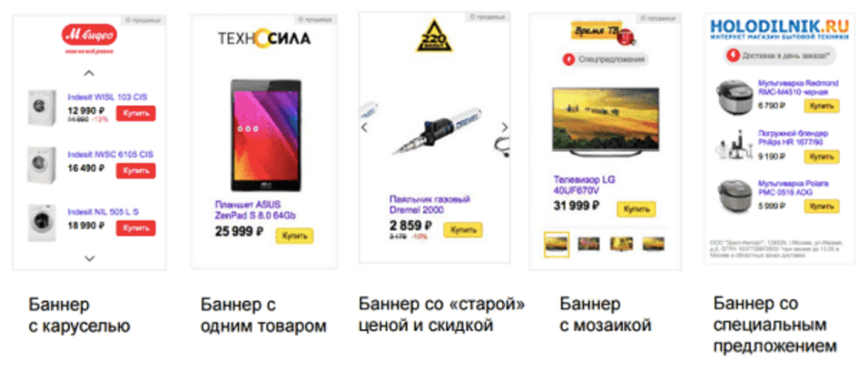Click red Купить for Indesit IWSC 6105 CIS
868x373 pixels.
click(x=136, y=171)
